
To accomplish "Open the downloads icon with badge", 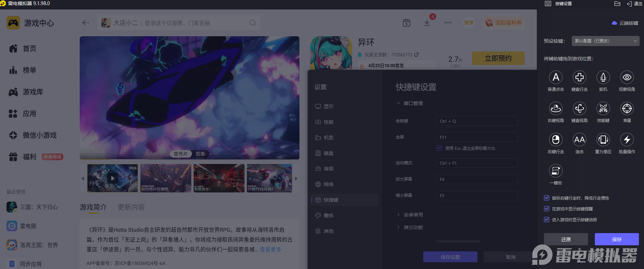I will (x=427, y=23).
